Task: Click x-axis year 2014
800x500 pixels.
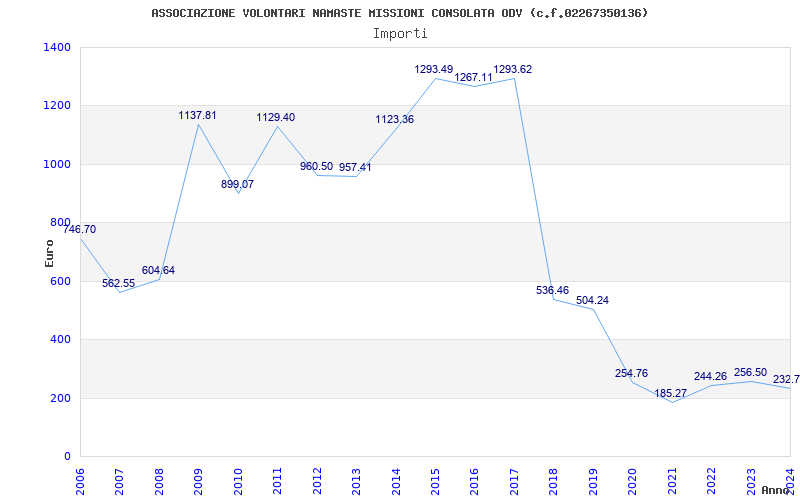Action: pyautogui.click(x=396, y=482)
